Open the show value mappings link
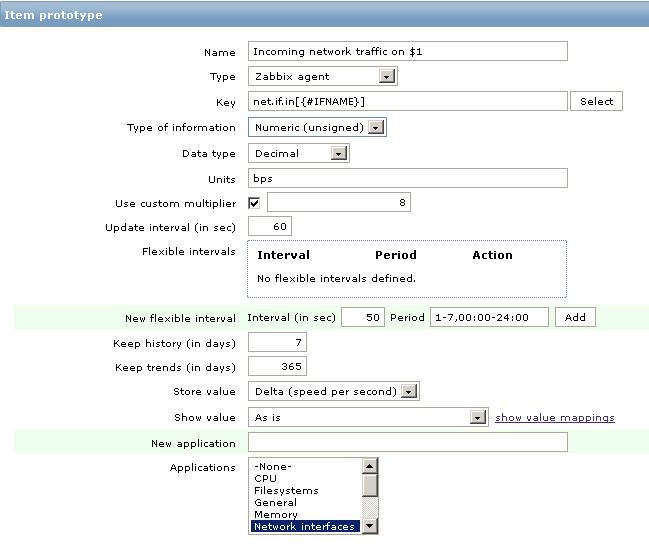This screenshot has width=649, height=544. tap(555, 418)
